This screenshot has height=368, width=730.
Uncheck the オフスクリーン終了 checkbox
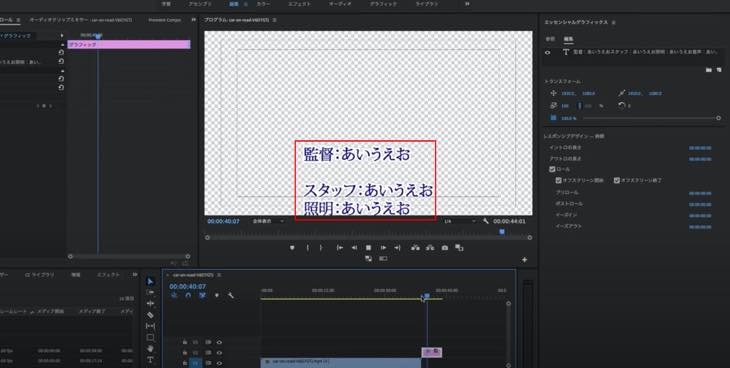(616, 180)
